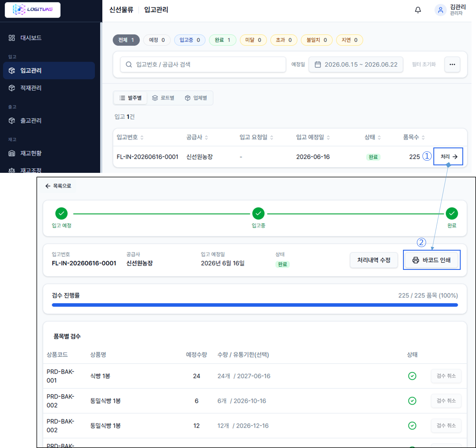The width and height of the screenshot is (476, 448).
Task: Click the 처리내역 수정 button
Action: click(x=374, y=260)
